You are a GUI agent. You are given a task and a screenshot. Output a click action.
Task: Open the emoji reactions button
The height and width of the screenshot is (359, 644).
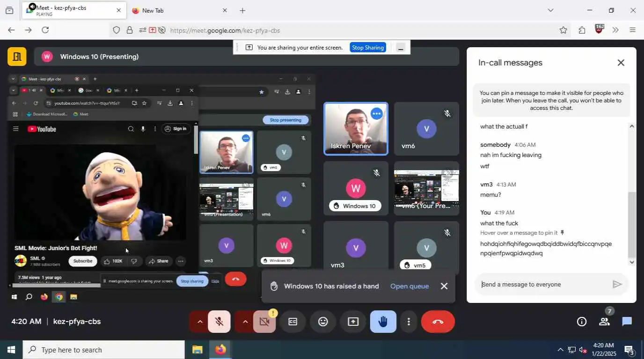323,322
